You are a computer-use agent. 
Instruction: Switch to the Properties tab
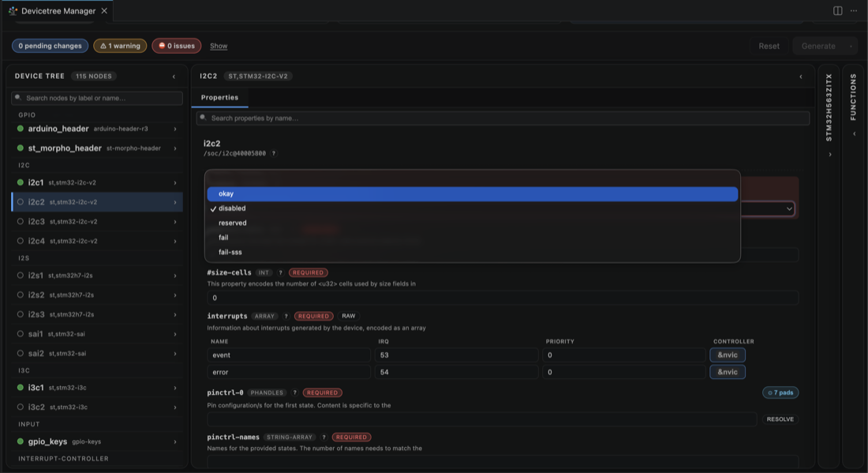coord(220,97)
